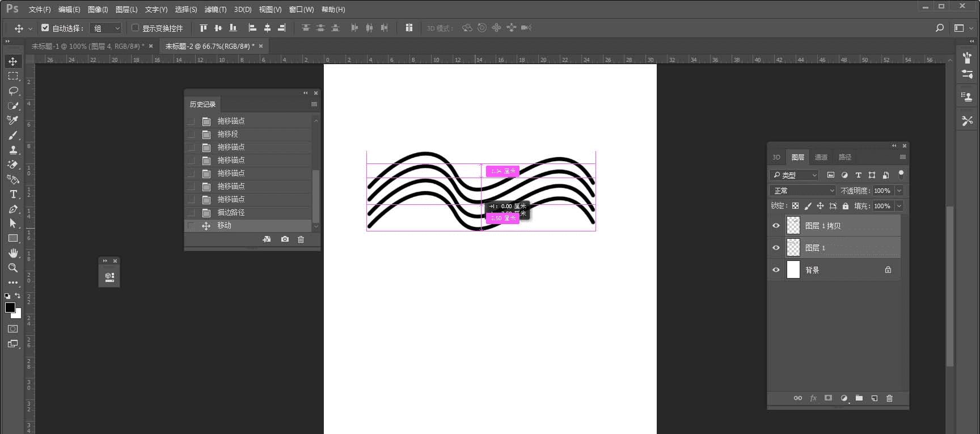Open the search magnifier in the options bar
This screenshot has height=434, width=980.
940,28
